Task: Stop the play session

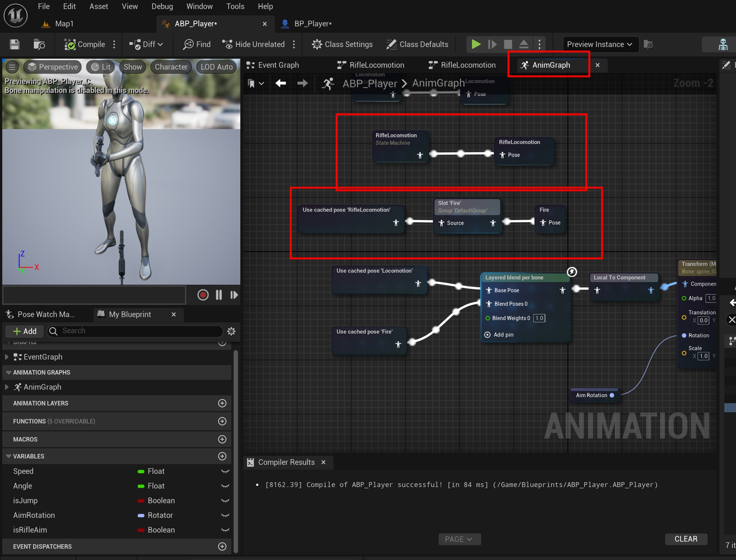Action: 508,44
